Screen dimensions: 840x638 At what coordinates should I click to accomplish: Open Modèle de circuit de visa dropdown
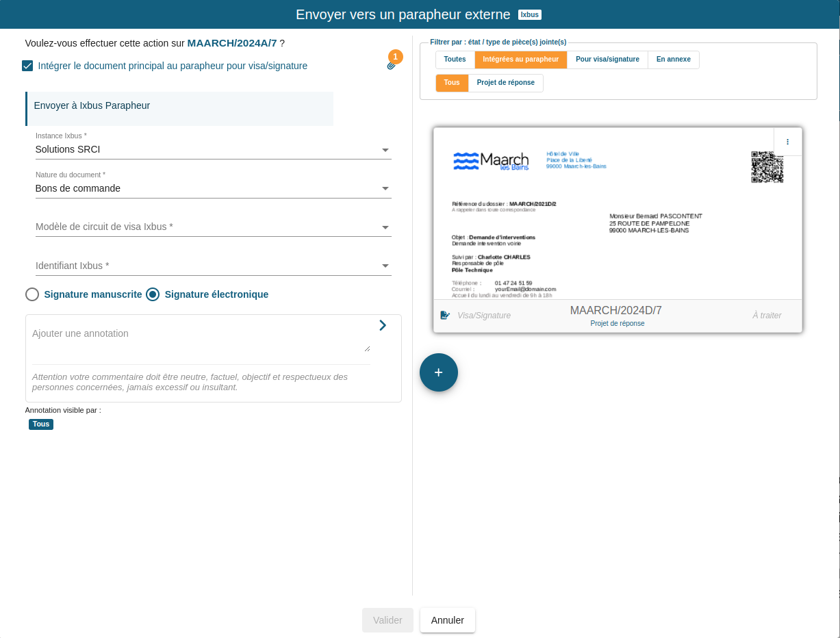click(x=213, y=227)
